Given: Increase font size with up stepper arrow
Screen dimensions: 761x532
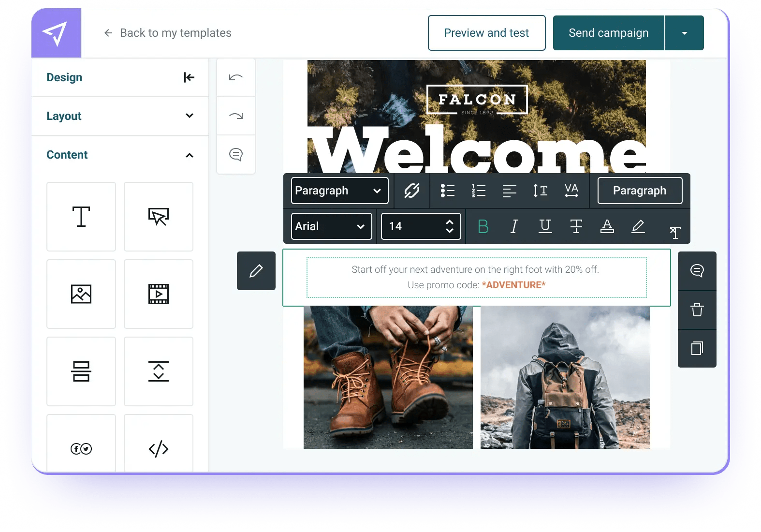Looking at the screenshot, I should [450, 222].
